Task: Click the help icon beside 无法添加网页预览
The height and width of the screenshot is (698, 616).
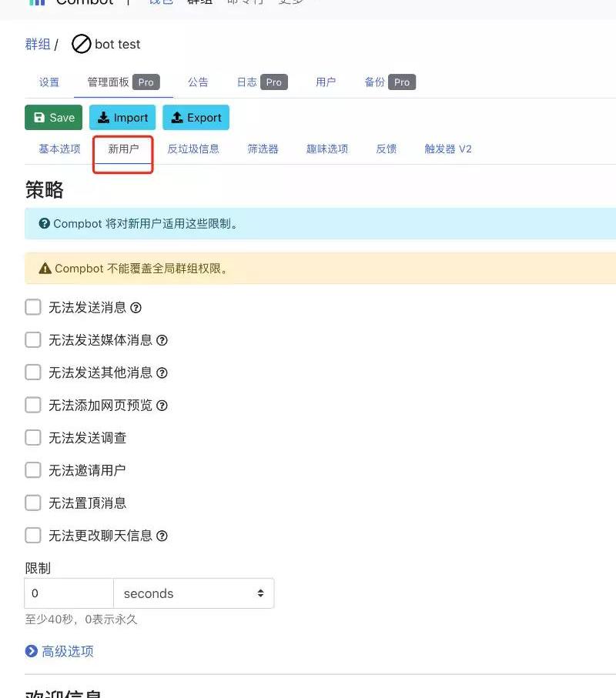Action: pyautogui.click(x=162, y=406)
